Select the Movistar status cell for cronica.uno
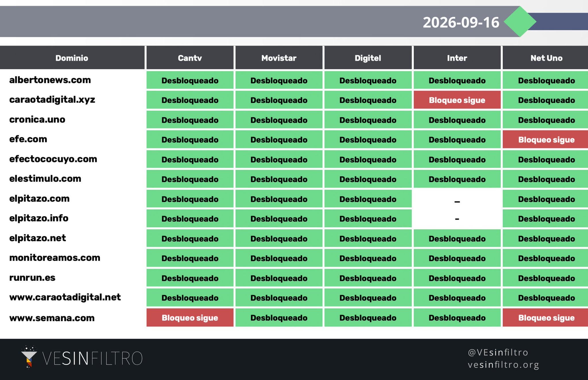Image resolution: width=588 pixels, height=380 pixels. point(279,120)
